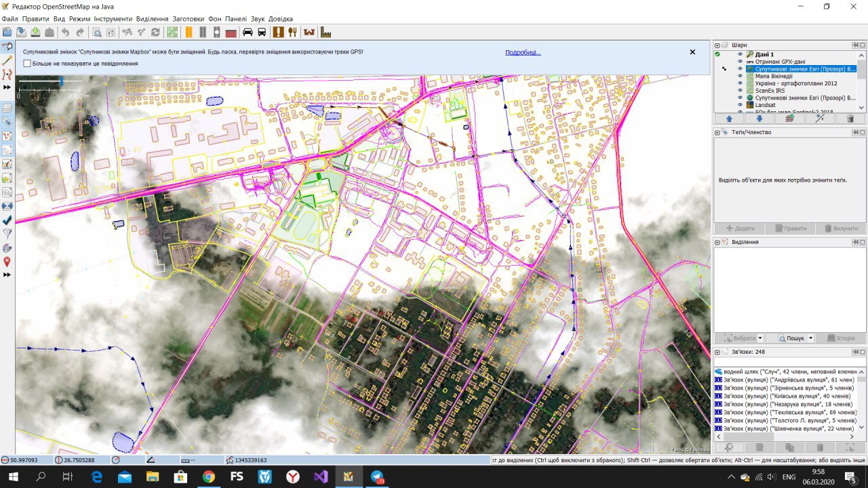Image resolution: width=868 pixels, height=488 pixels.
Task: Click the refresh arrows toolbar icon
Action: point(156,32)
